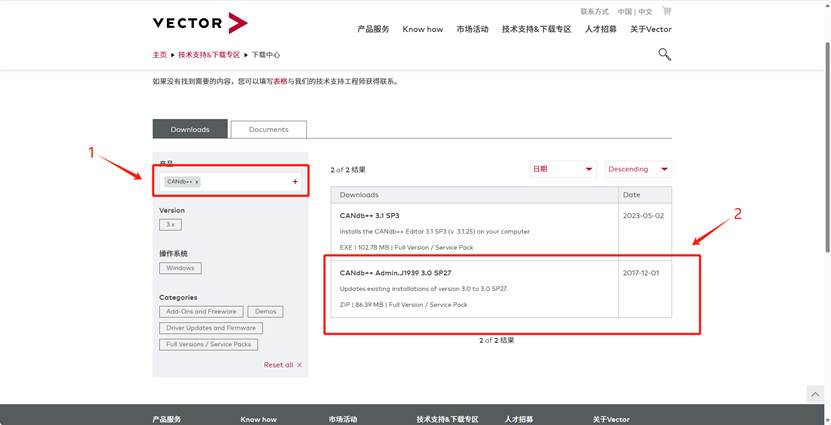Viewport: 831px width, 425px height.
Task: Click Reset all filters
Action: tap(283, 365)
